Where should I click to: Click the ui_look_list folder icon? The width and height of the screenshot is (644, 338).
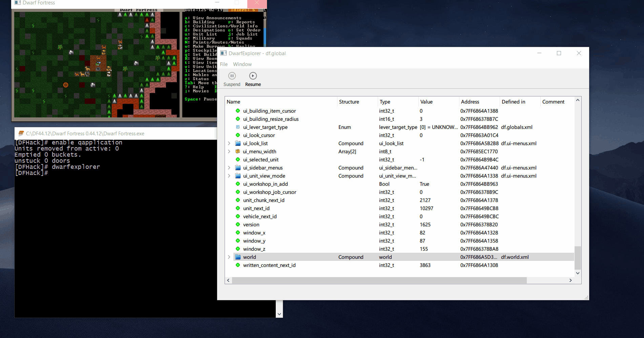pos(238,143)
